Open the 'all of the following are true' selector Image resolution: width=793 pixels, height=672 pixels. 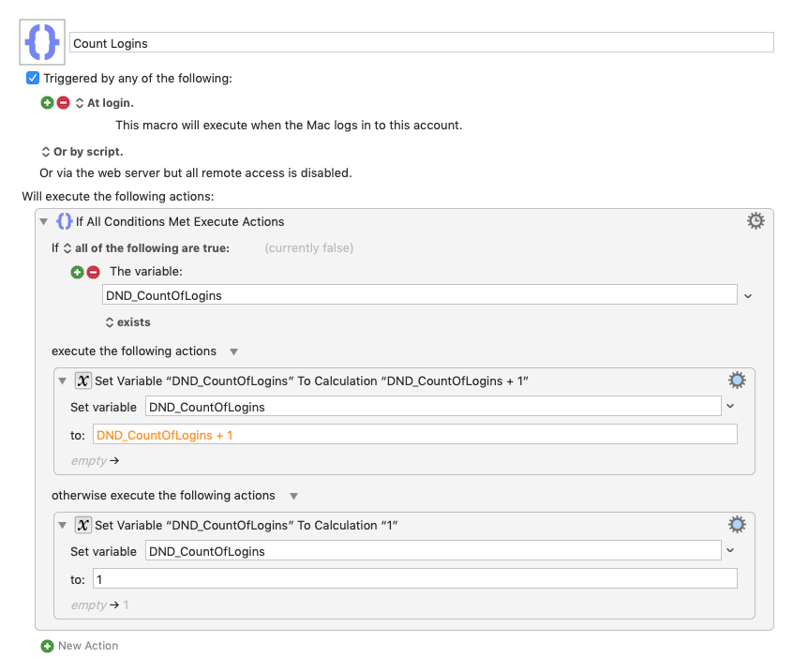tap(146, 248)
